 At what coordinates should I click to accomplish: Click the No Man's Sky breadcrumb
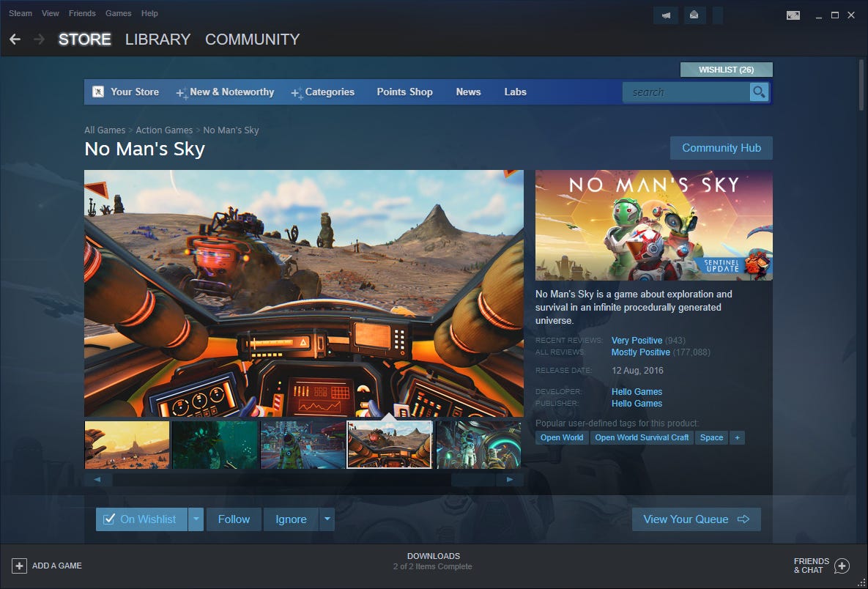click(x=231, y=130)
